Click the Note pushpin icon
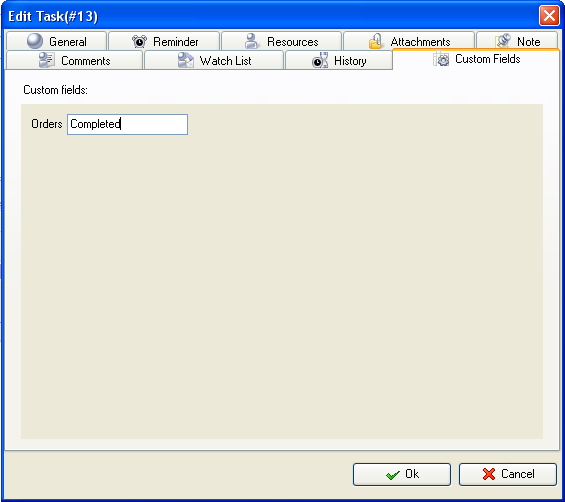This screenshot has height=502, width=565. [x=503, y=41]
